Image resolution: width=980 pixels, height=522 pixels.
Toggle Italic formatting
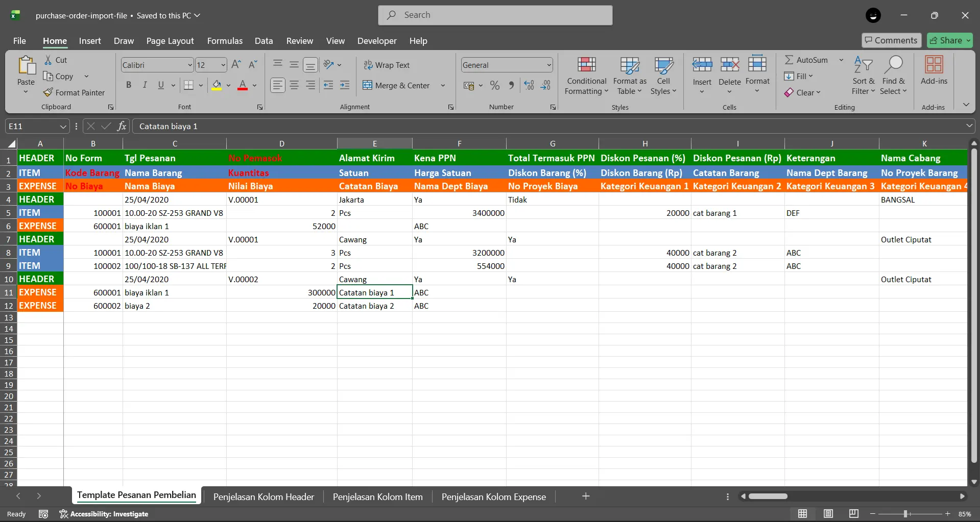coord(145,85)
